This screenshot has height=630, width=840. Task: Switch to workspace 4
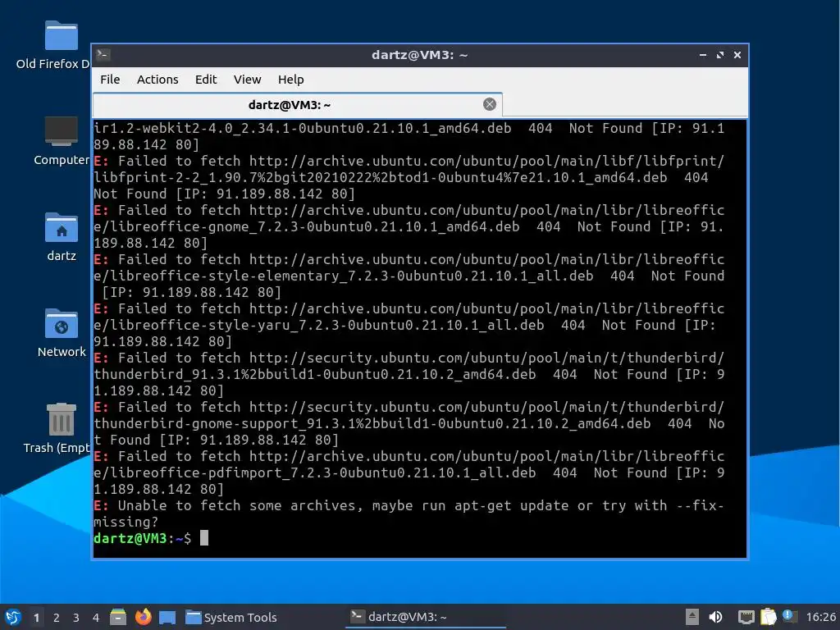pyautogui.click(x=95, y=618)
